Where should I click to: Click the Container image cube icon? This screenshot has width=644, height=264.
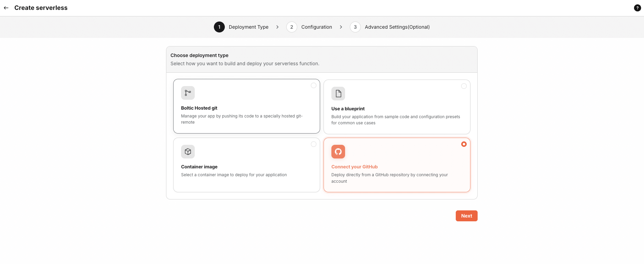[188, 152]
